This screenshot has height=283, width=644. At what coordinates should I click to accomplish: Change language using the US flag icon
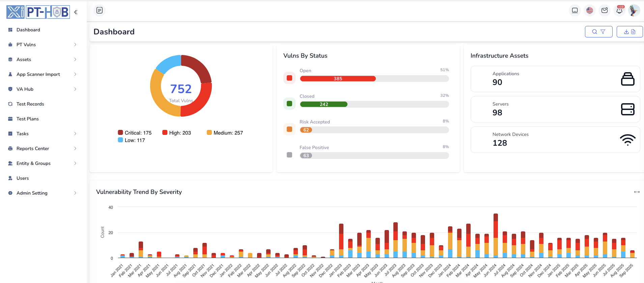pyautogui.click(x=590, y=10)
